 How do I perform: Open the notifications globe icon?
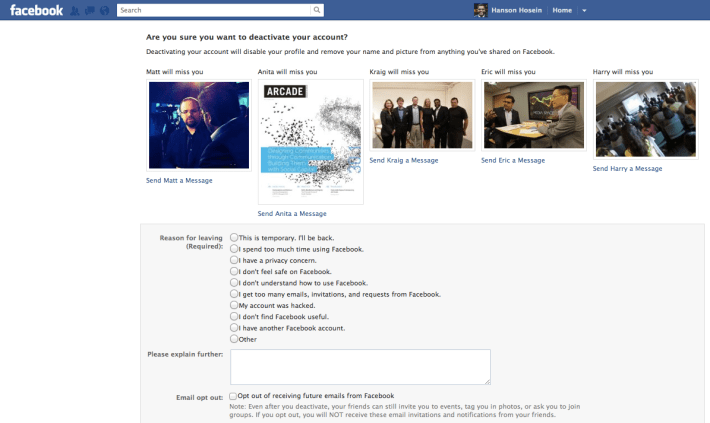click(105, 10)
